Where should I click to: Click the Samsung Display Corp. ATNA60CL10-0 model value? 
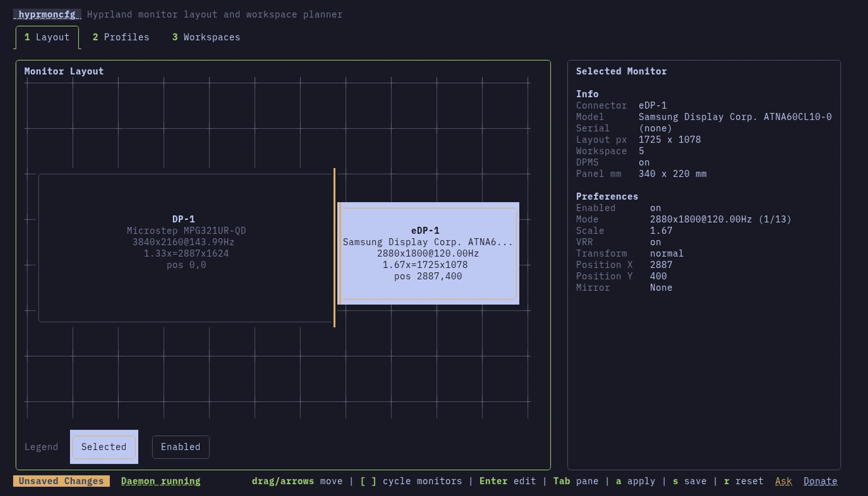735,117
